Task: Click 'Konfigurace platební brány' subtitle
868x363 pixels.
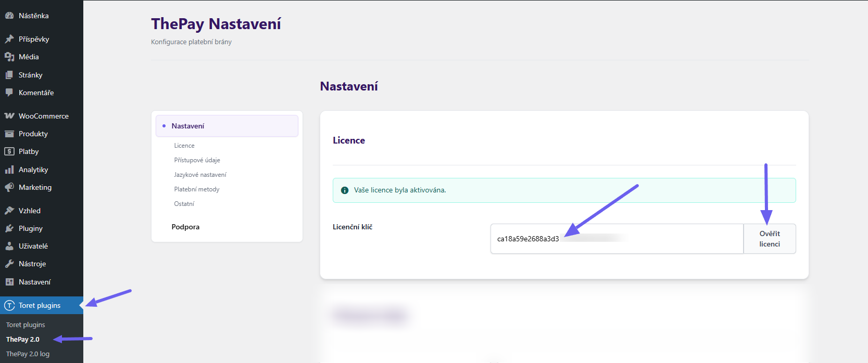Action: pyautogui.click(x=191, y=42)
